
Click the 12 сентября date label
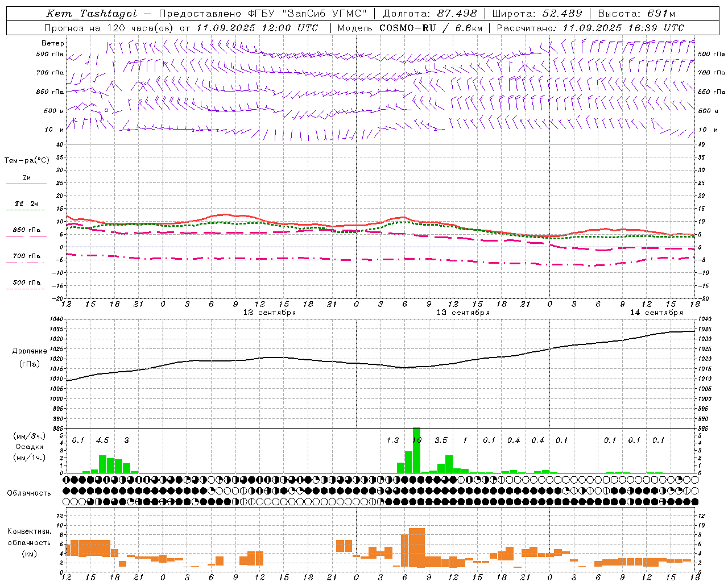pyautogui.click(x=270, y=313)
